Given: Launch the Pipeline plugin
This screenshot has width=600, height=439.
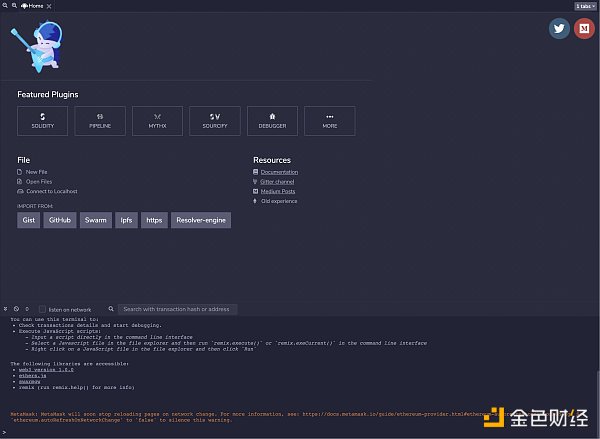Looking at the screenshot, I should coord(100,121).
